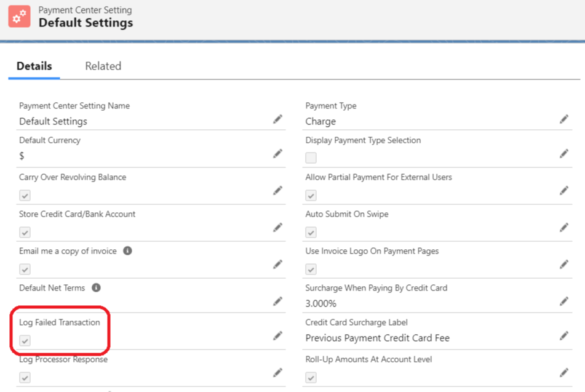The height and width of the screenshot is (392, 585).
Task: Select the Details tab
Action: (34, 66)
